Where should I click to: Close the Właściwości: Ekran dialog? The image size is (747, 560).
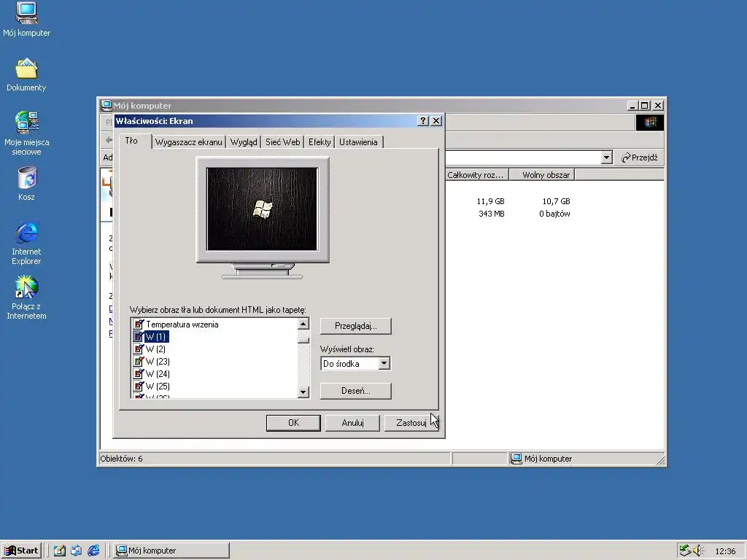[436, 121]
